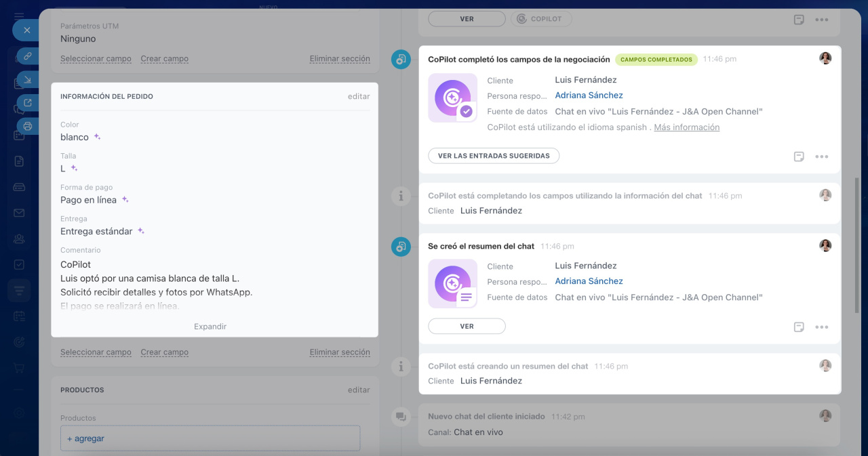
Task: Click sparkle icon beside 'Entrega estándar'
Action: (141, 231)
